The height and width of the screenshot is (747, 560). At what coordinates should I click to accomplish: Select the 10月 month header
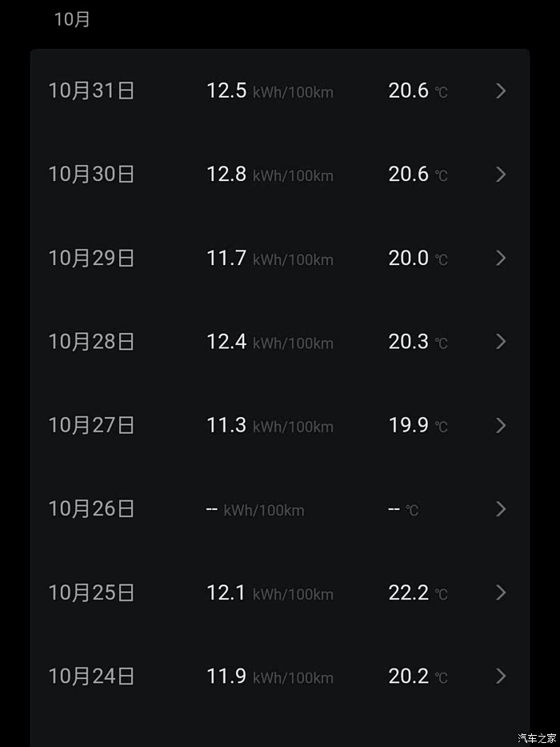pyautogui.click(x=72, y=20)
